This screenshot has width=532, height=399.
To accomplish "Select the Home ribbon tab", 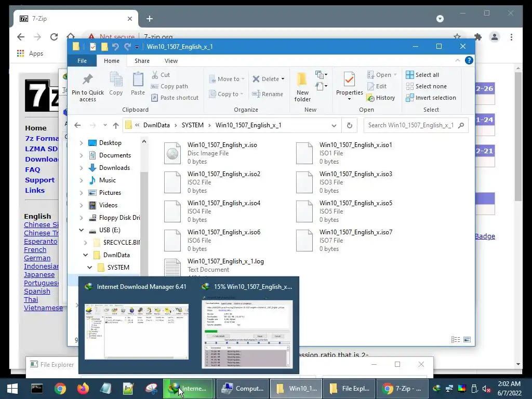I will coord(112,61).
